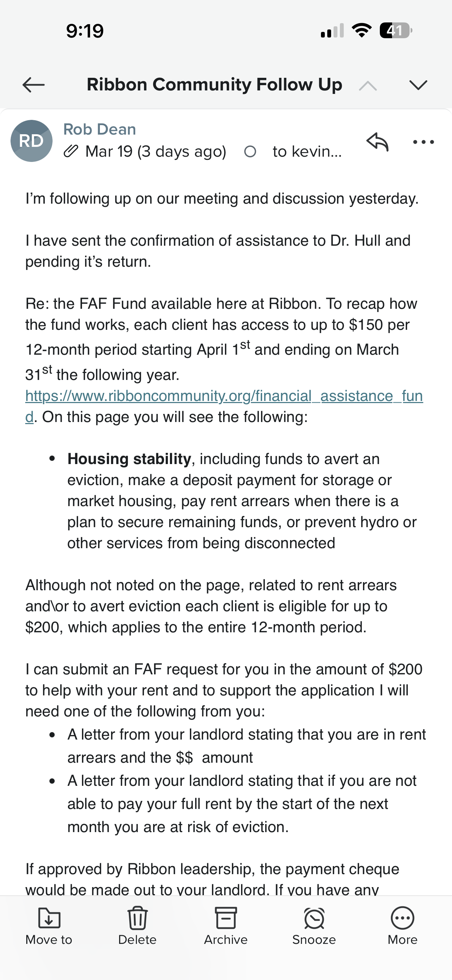The height and width of the screenshot is (980, 452).
Task: Go to next email with down chevron
Action: click(x=418, y=85)
